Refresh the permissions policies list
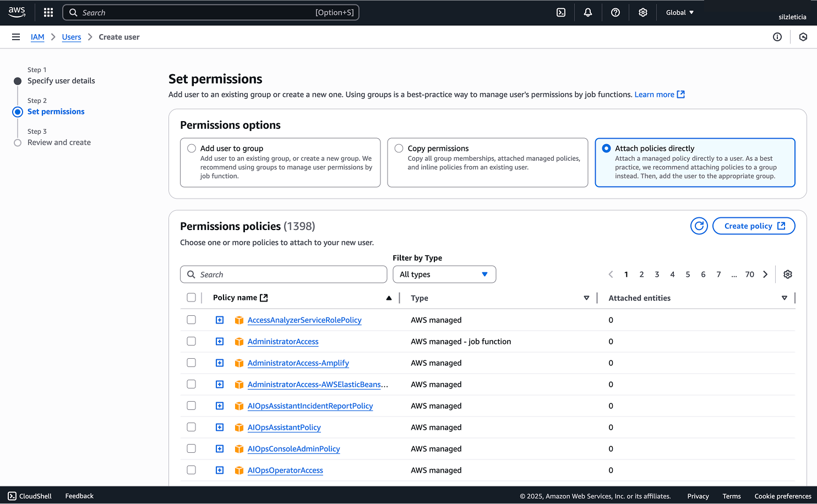Viewport: 817px width, 504px height. tap(699, 226)
